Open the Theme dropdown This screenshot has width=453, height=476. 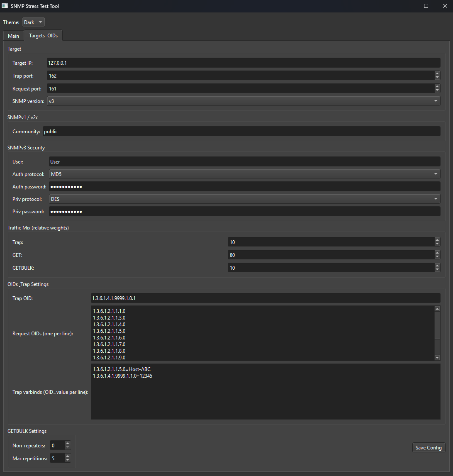click(x=33, y=22)
